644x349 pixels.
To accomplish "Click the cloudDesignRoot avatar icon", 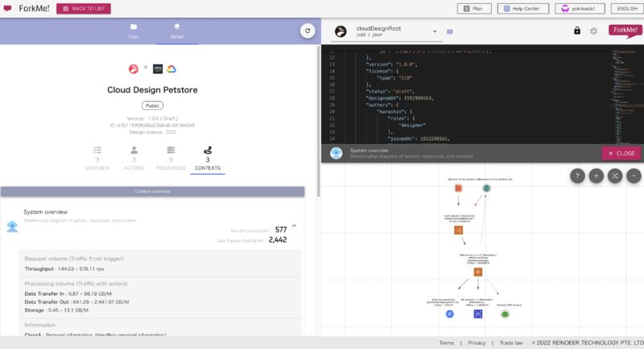I will [x=341, y=31].
